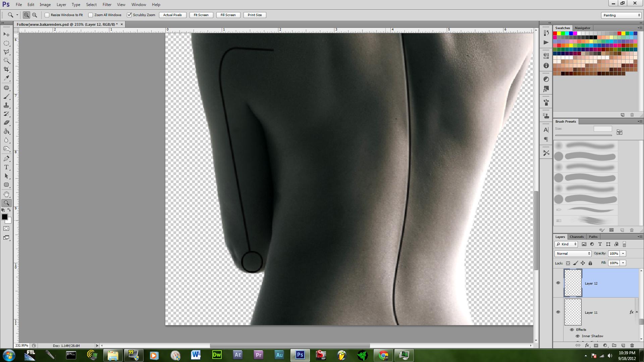The image size is (644, 362).
Task: Select the History Brush tool
Action: 6,114
